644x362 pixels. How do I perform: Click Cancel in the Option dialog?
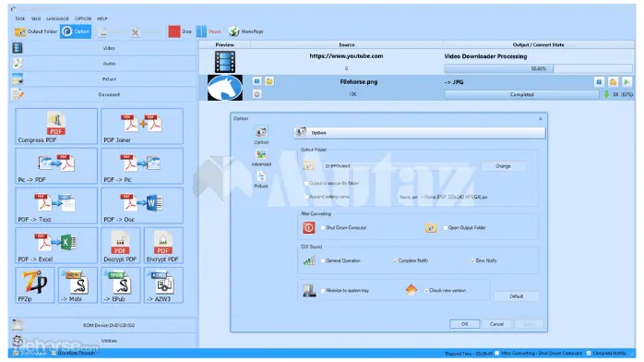(x=496, y=324)
